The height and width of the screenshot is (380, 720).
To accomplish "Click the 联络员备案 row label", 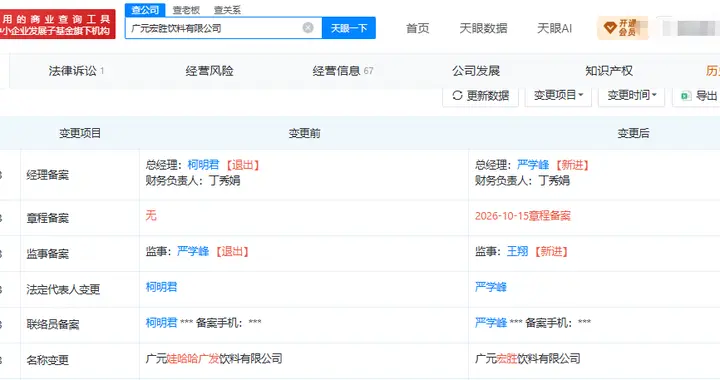I will [x=53, y=325].
